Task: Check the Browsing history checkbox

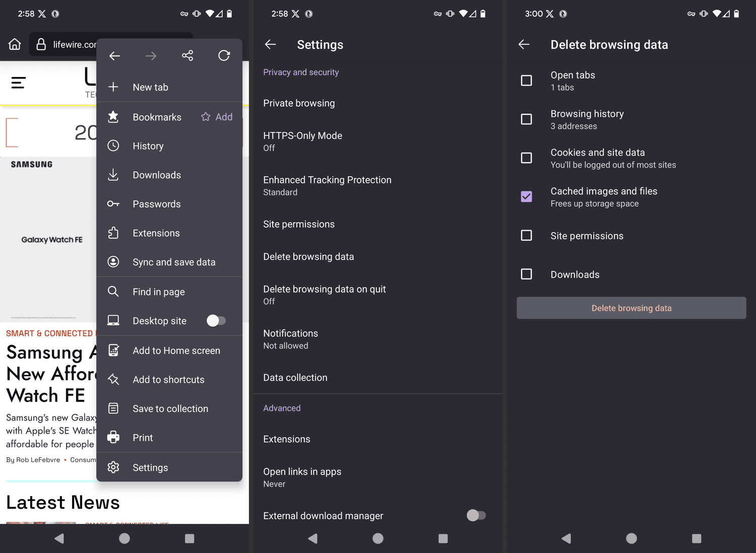Action: click(x=526, y=119)
